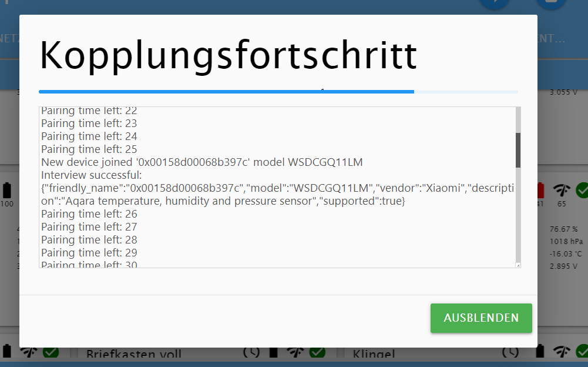Open the Klingel device
The width and height of the screenshot is (588, 367).
pos(374,353)
